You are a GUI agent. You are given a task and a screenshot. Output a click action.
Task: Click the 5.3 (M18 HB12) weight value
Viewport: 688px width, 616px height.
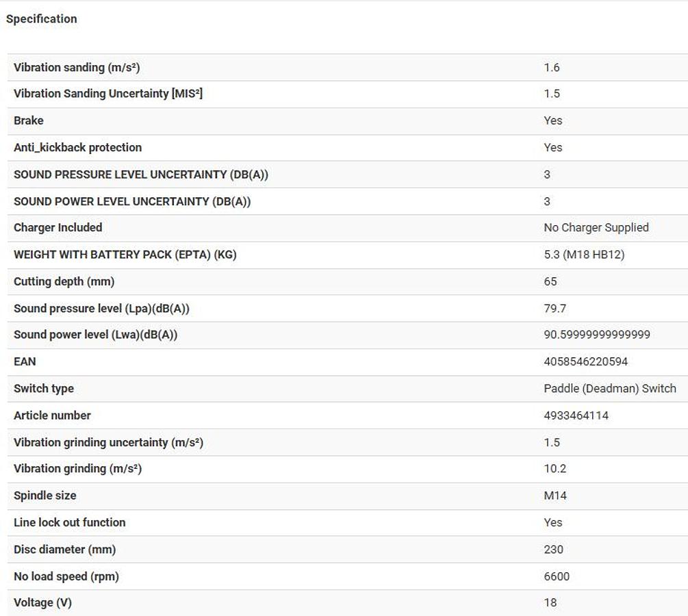584,255
